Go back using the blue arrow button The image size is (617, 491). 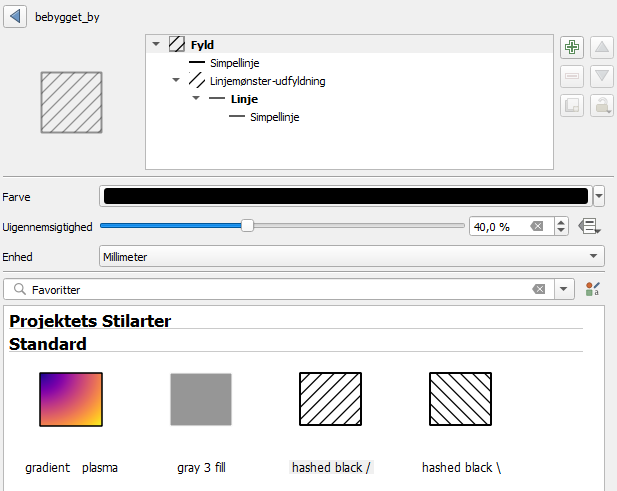[x=15, y=17]
